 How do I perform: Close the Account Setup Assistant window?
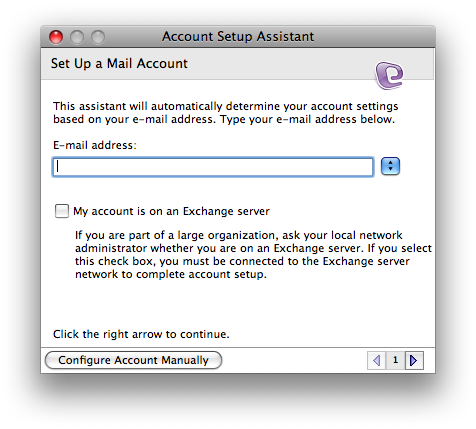coord(56,37)
